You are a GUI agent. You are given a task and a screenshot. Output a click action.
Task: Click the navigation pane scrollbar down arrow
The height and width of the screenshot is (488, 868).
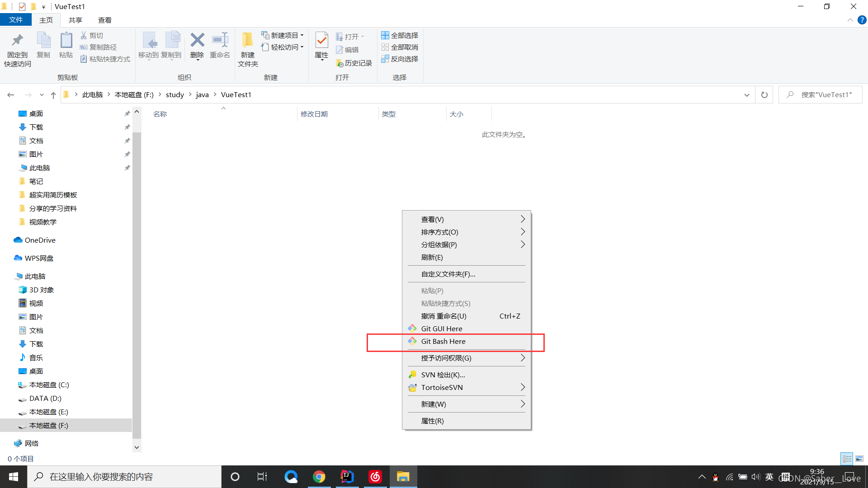[137, 447]
